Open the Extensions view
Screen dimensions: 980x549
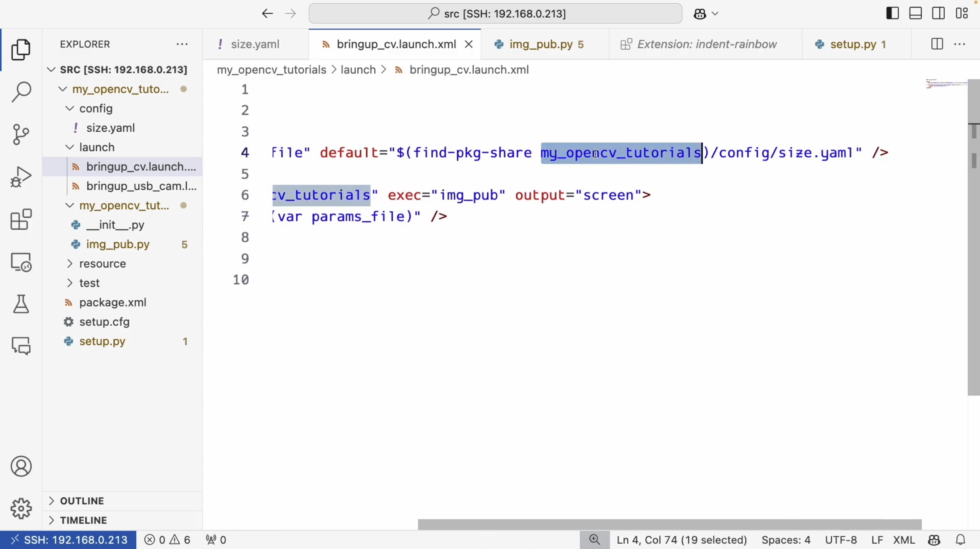click(x=21, y=220)
